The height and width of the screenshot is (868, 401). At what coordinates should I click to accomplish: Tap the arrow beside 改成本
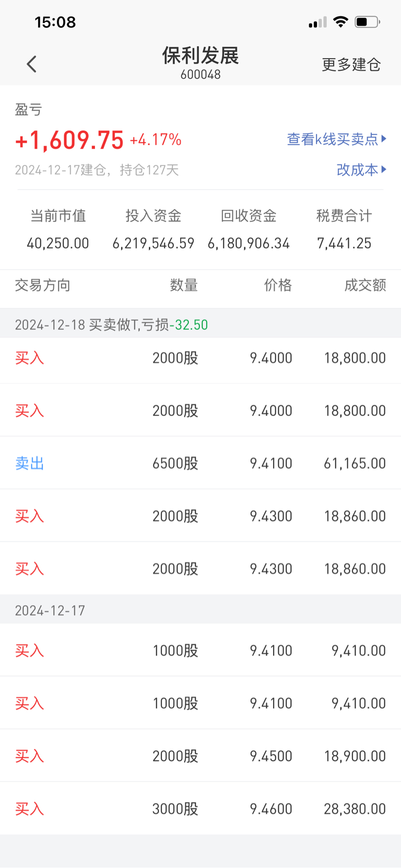[384, 169]
